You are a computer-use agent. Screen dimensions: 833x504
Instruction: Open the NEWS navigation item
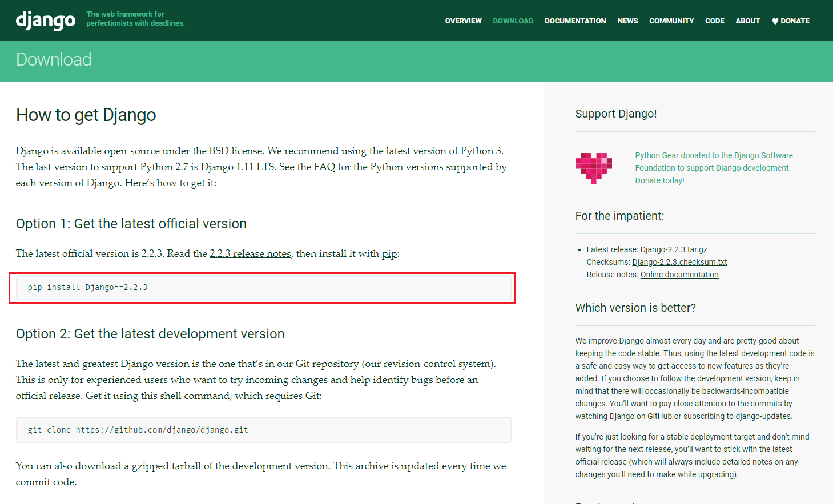click(x=627, y=21)
